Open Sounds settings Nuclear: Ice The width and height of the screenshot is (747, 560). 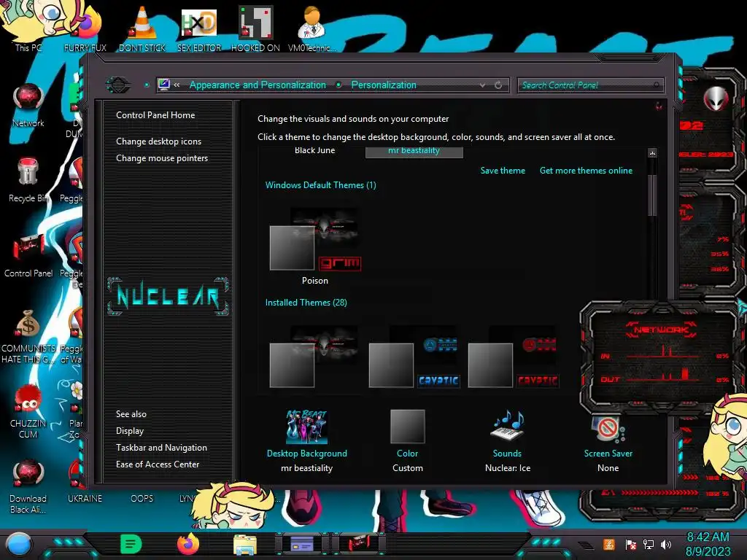[508, 441]
